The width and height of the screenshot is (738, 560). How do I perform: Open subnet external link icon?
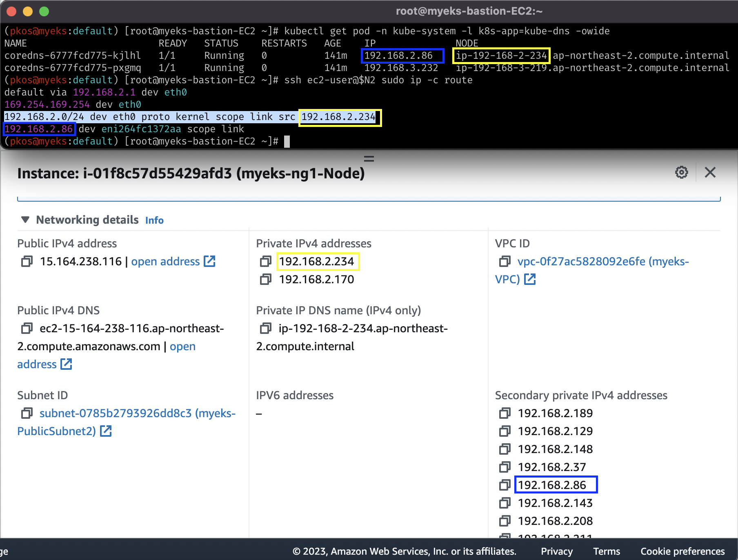[106, 431]
